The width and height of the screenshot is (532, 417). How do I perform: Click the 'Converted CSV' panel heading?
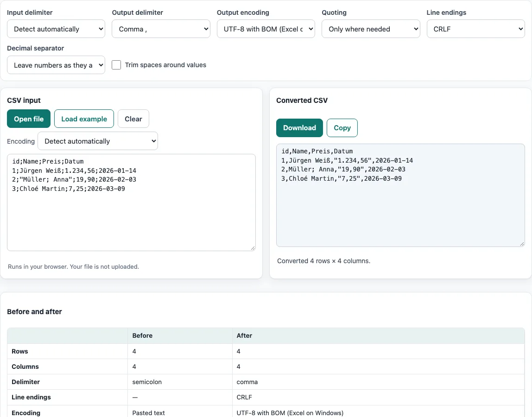tap(302, 101)
